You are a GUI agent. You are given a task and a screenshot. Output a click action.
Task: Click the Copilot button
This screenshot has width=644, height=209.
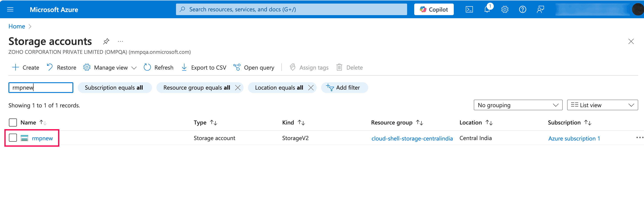[434, 10]
